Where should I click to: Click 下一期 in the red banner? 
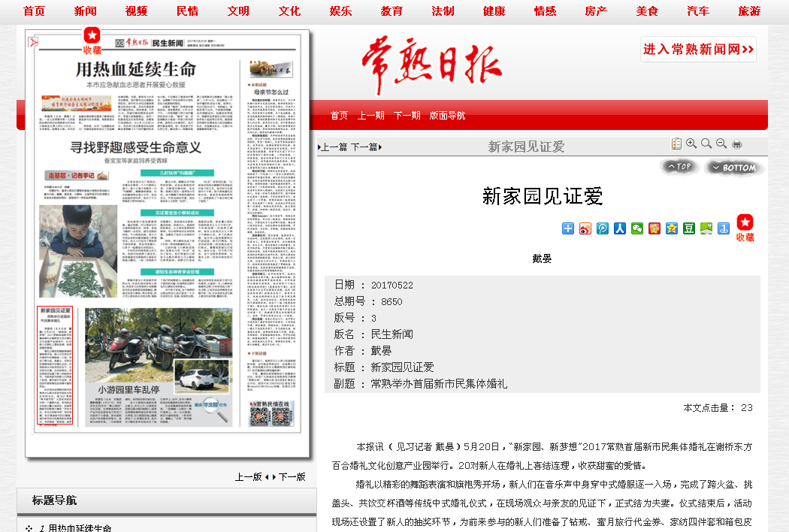[x=407, y=116]
